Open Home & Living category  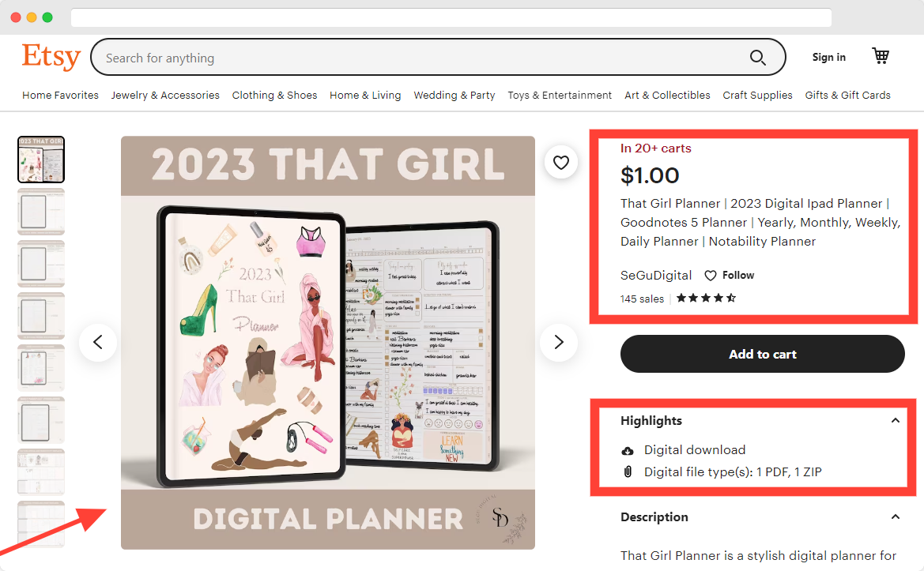click(365, 96)
